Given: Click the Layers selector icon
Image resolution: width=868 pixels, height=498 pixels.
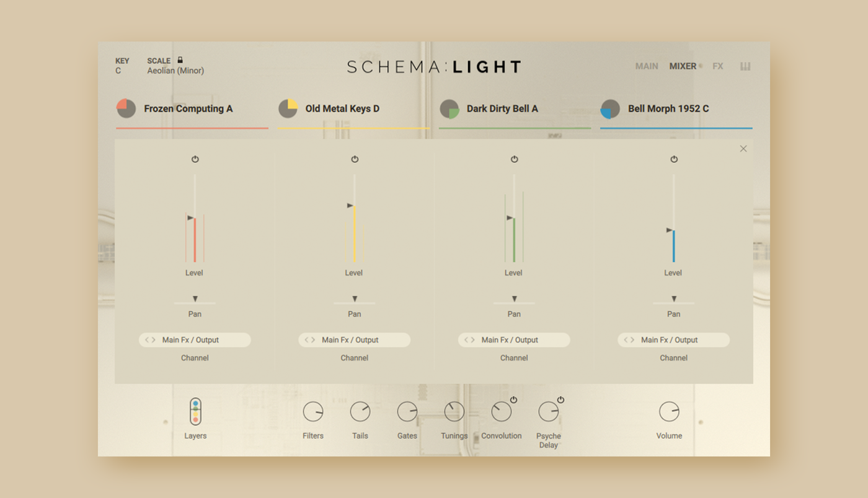Looking at the screenshot, I should [195, 411].
